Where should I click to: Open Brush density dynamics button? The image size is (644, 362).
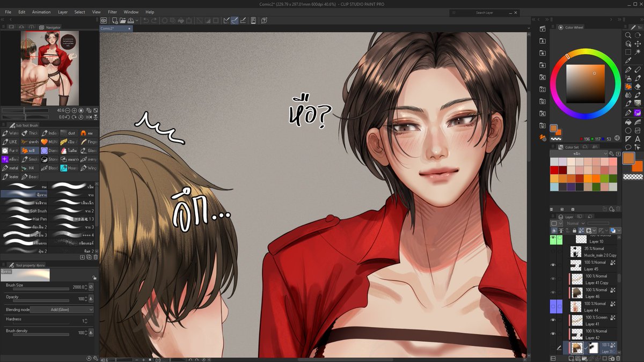pyautogui.click(x=91, y=333)
